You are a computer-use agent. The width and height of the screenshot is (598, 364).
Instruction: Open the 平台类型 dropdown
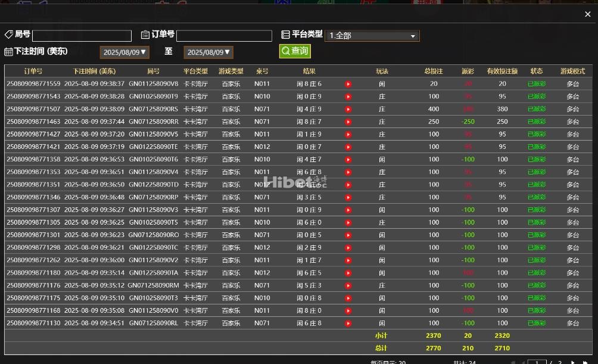(x=372, y=36)
